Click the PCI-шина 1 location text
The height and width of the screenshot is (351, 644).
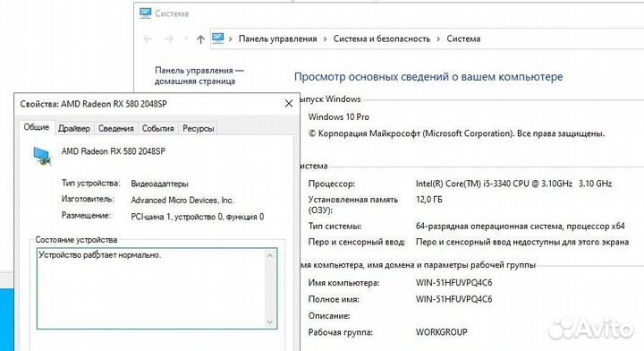[x=198, y=217]
